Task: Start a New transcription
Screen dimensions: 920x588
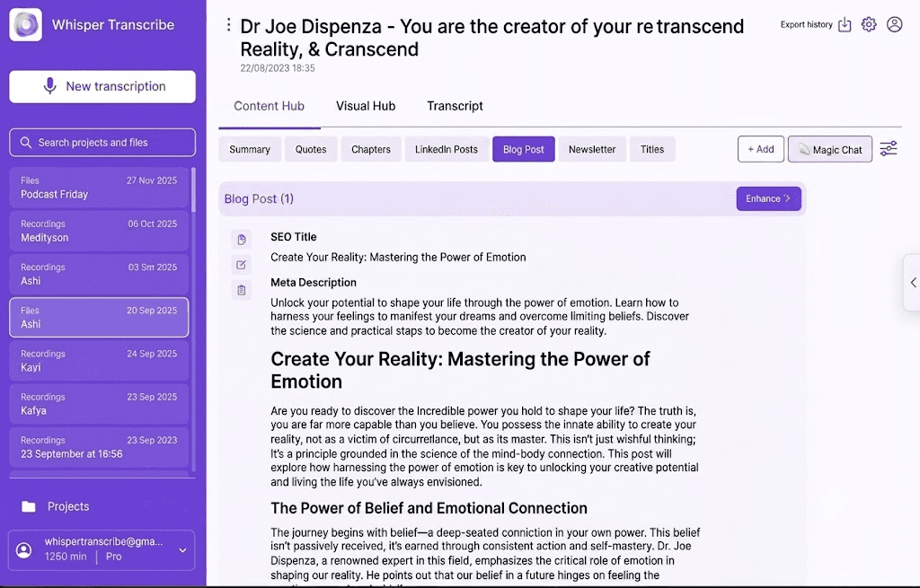Action: click(x=102, y=87)
